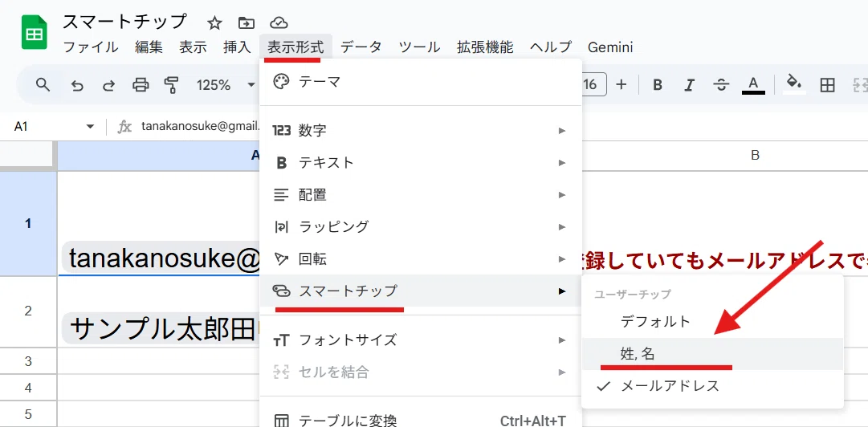Open the データ menu
Viewport: 868px width, 427px height.
point(361,47)
